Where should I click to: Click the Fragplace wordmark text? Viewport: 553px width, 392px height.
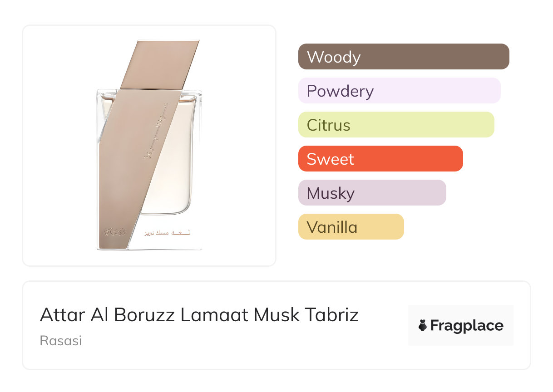coord(466,326)
